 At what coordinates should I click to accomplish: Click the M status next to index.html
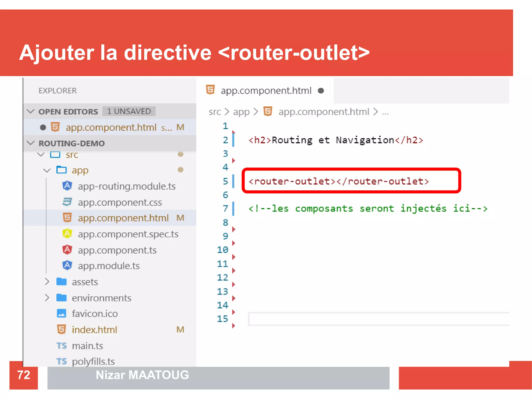coord(180,329)
